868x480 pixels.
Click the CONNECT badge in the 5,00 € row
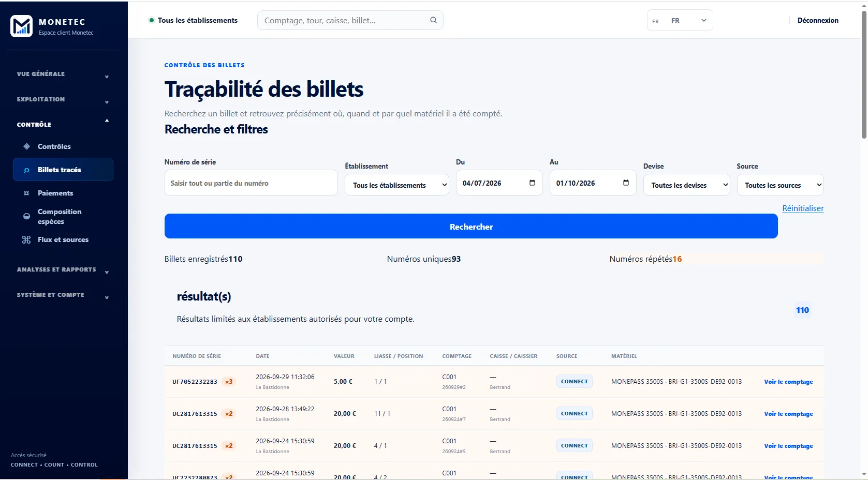[575, 381]
